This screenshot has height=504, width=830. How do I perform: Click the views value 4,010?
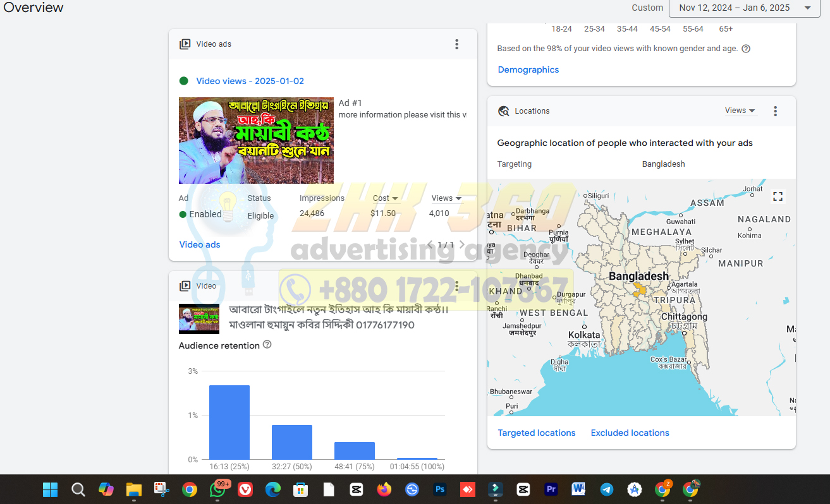439,213
